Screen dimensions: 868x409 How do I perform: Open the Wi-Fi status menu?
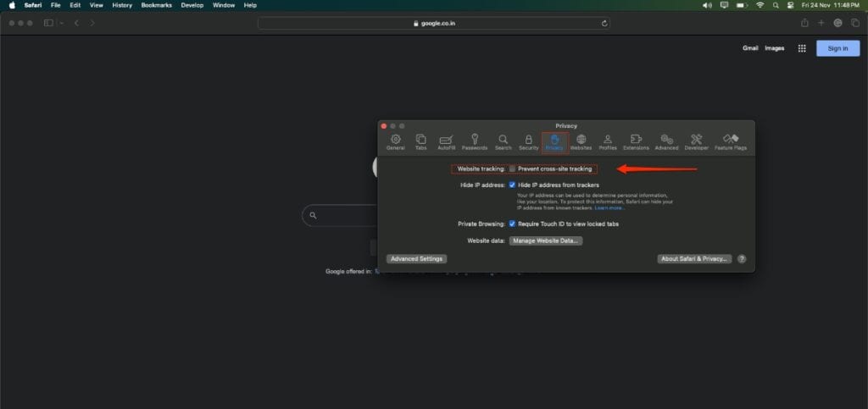pos(760,5)
